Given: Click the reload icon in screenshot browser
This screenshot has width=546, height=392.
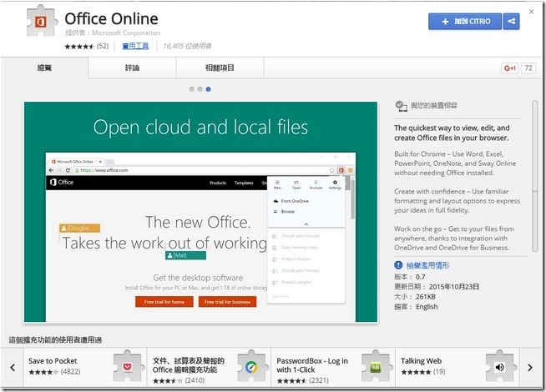Looking at the screenshot, I should [x=68, y=170].
